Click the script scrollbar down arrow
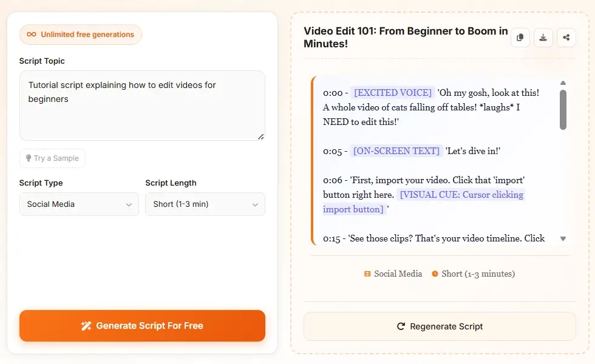 pyautogui.click(x=563, y=238)
